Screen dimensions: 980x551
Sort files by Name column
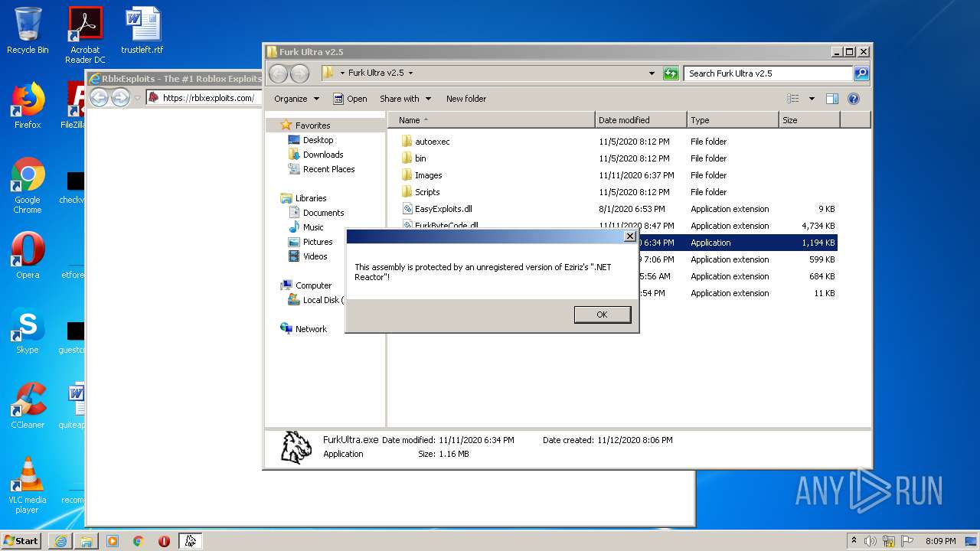point(492,120)
